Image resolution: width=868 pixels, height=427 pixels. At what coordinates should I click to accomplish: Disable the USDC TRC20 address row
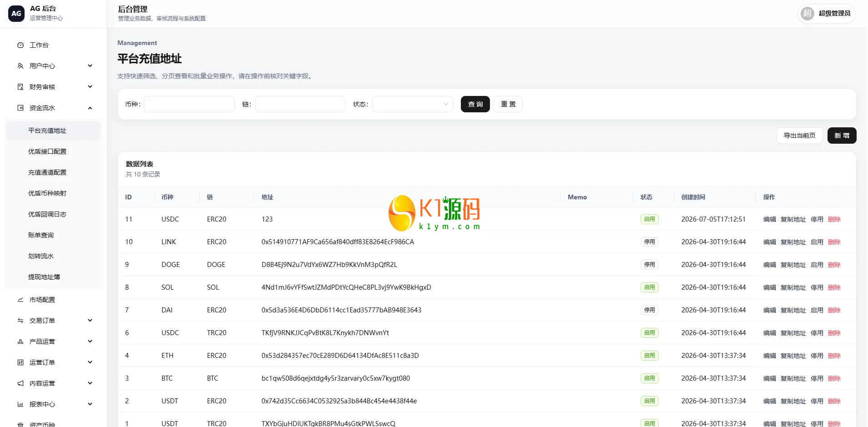point(817,333)
